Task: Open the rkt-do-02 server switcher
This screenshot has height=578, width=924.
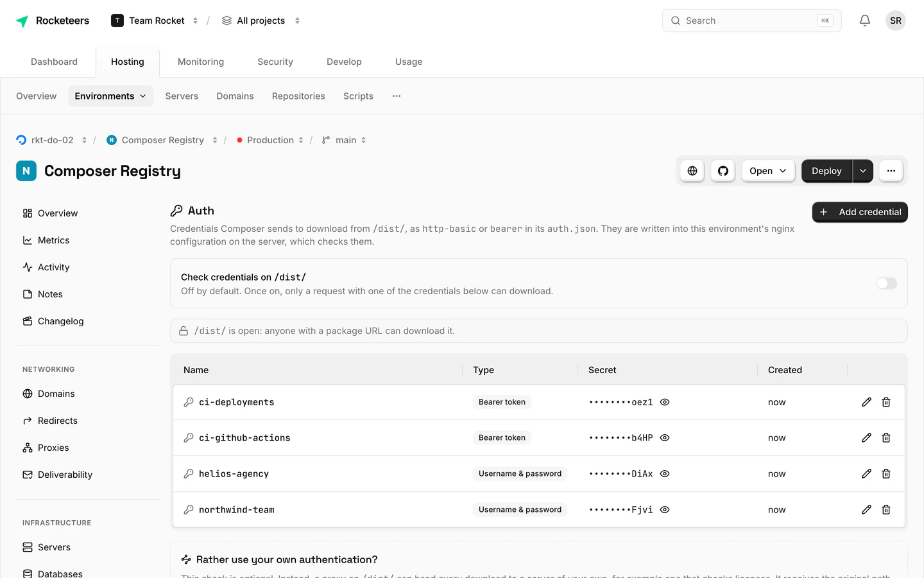Action: click(51, 140)
